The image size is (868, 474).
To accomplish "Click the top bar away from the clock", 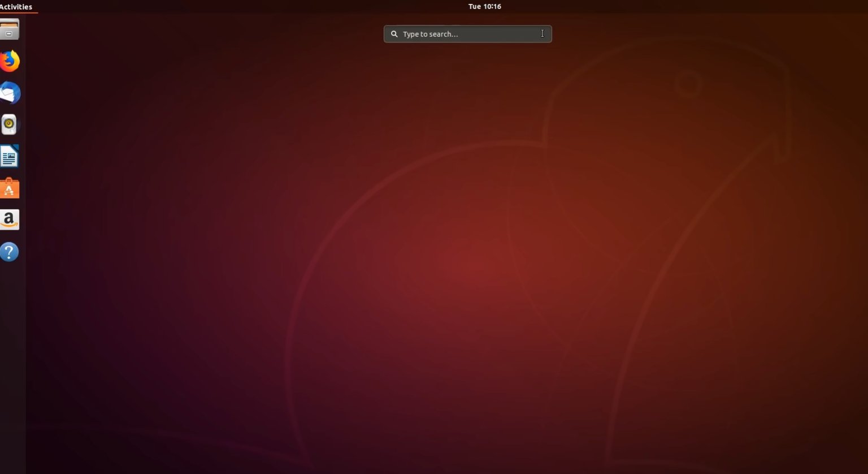I will click(226, 6).
